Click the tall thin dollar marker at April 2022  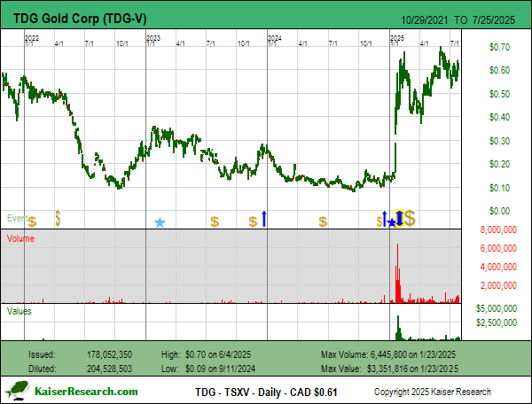pyautogui.click(x=58, y=218)
